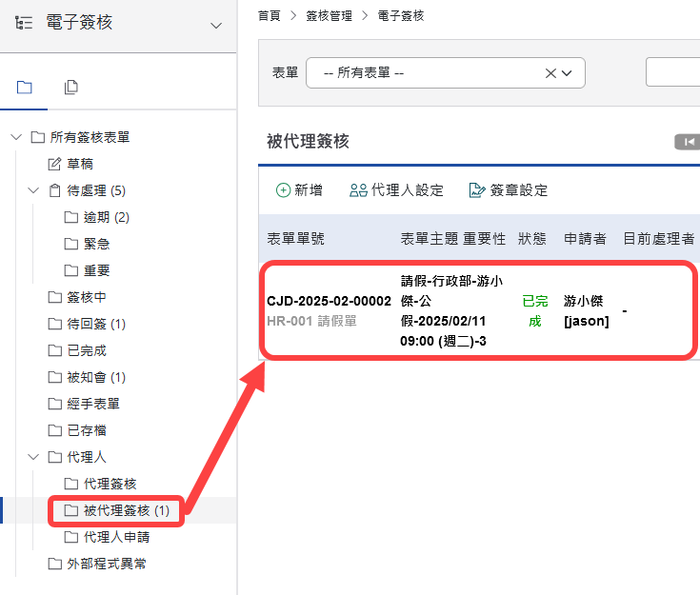Click the 新增 add button
This screenshot has width=700, height=595.
click(x=299, y=190)
